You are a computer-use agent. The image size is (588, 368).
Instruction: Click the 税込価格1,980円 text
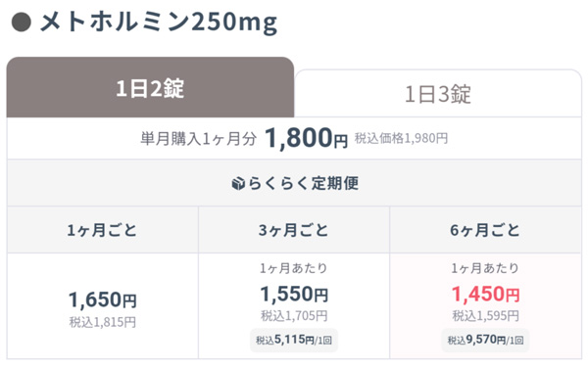point(401,139)
